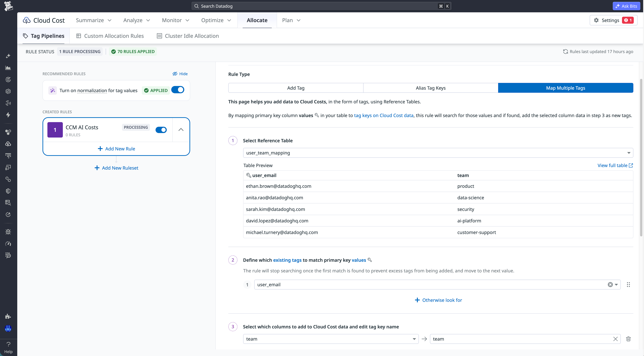
Task: Clear the user_email tag selection
Action: 610,285
